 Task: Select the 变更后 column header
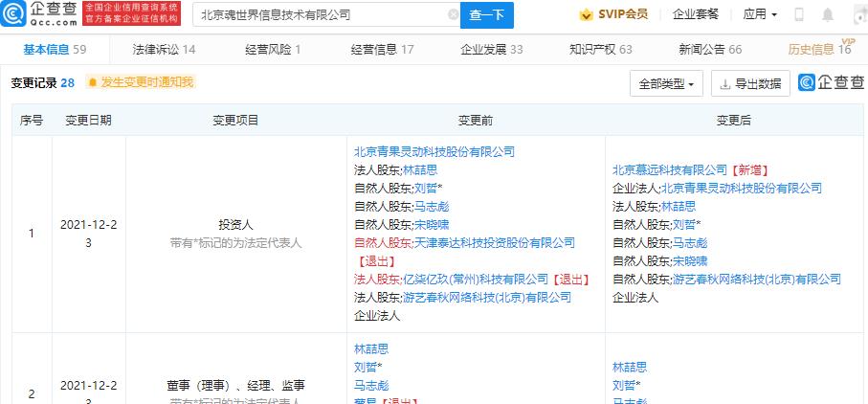[734, 120]
